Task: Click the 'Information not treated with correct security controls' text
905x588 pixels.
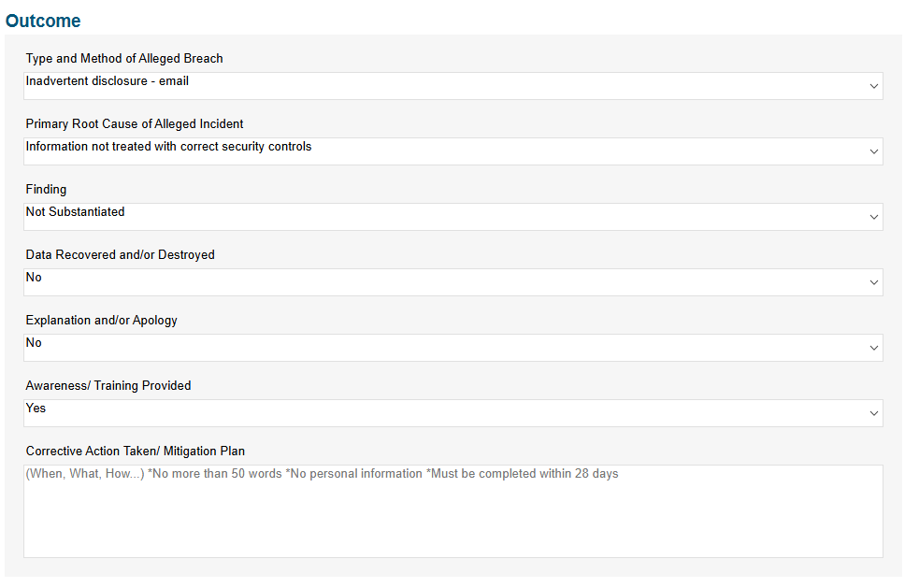Action: [168, 147]
